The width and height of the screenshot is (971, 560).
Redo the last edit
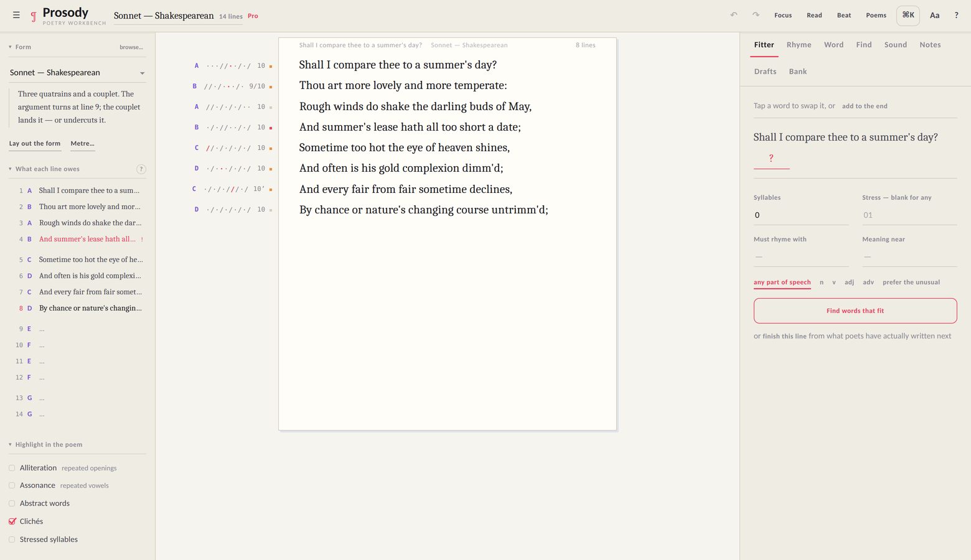coord(756,15)
